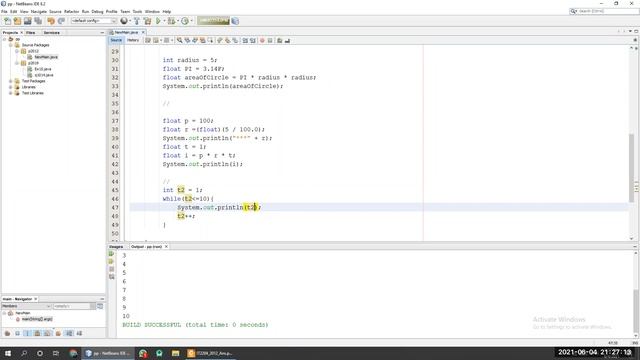Click Stop icon in Output panel
This screenshot has width=640, height=360.
pos(111,269)
